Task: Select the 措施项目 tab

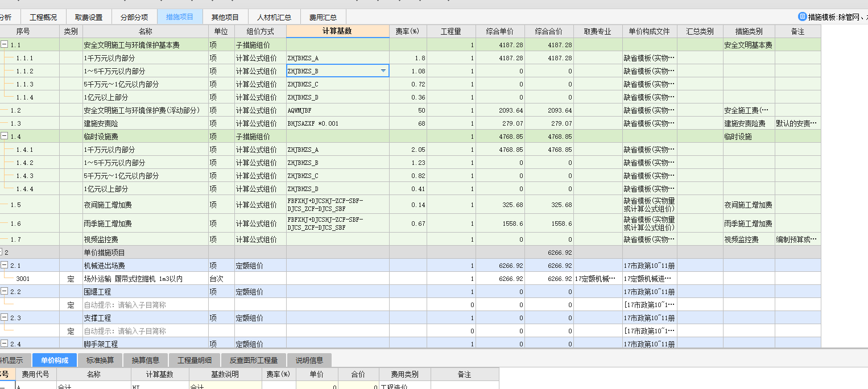Action: pyautogui.click(x=180, y=17)
